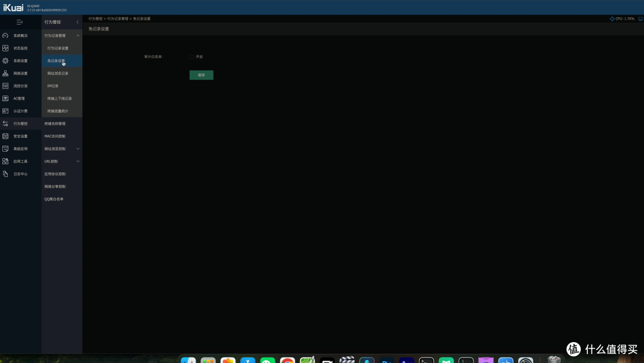Click the AC管理 icon
Image resolution: width=644 pixels, height=363 pixels.
pos(5,99)
